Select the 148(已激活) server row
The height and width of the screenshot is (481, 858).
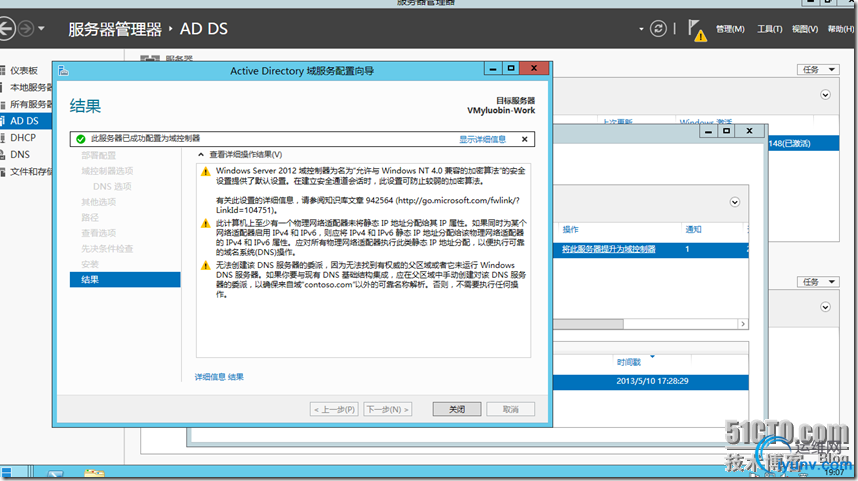pos(803,143)
